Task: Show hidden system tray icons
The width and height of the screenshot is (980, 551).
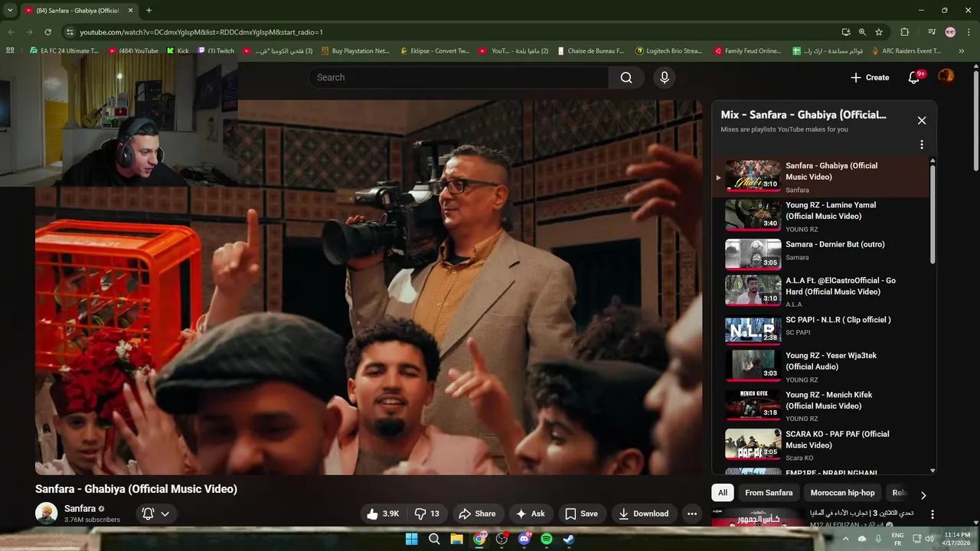Action: coord(847,539)
